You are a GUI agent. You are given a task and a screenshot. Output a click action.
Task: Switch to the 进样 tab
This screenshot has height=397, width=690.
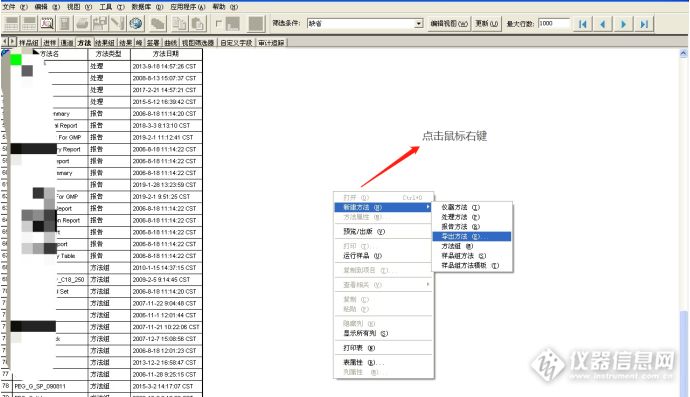click(x=49, y=43)
